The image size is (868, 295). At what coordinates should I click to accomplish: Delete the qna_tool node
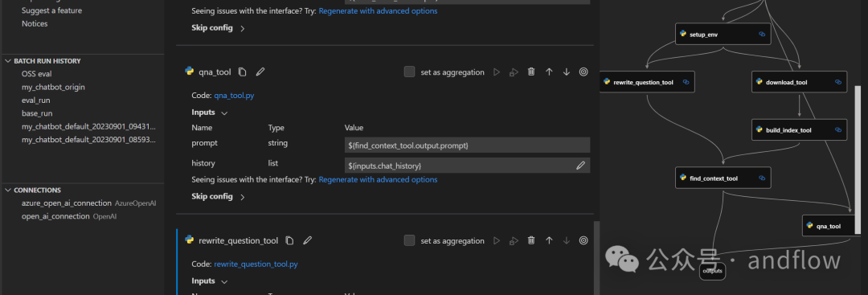[x=531, y=72]
